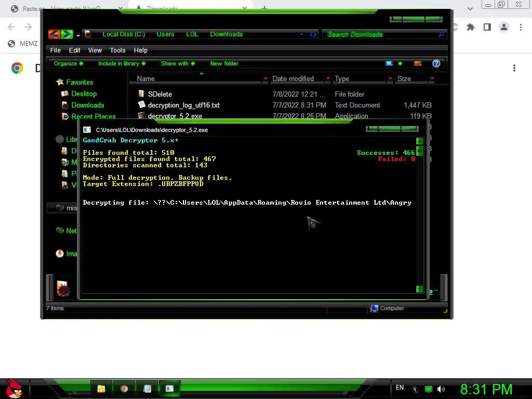Click the Downloads breadcrumb segment
The height and width of the screenshot is (399, 532).
[x=227, y=34]
